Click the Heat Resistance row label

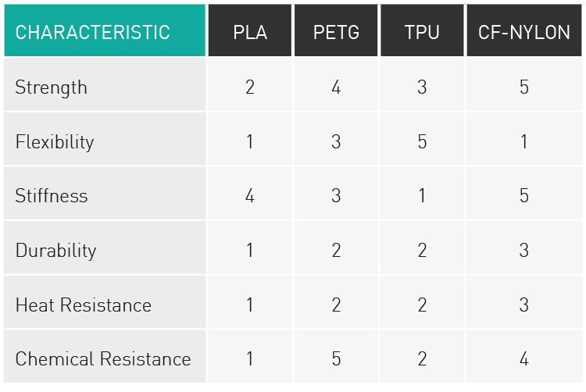(84, 305)
